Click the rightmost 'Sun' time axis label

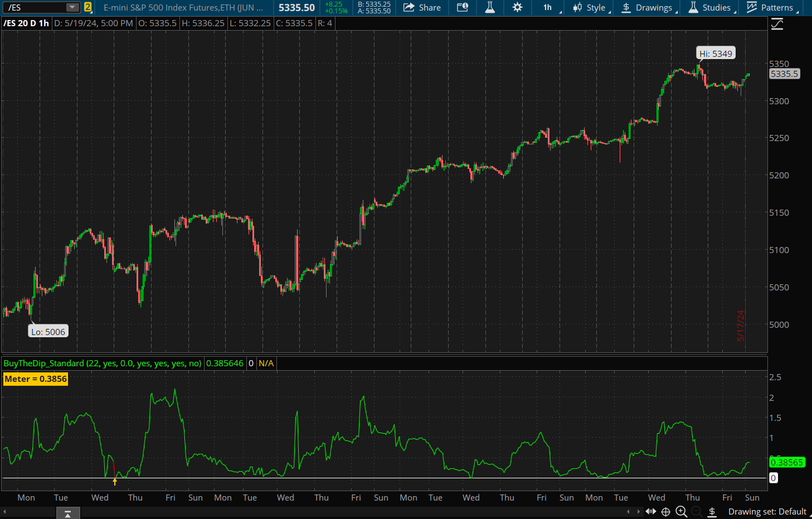tap(752, 497)
